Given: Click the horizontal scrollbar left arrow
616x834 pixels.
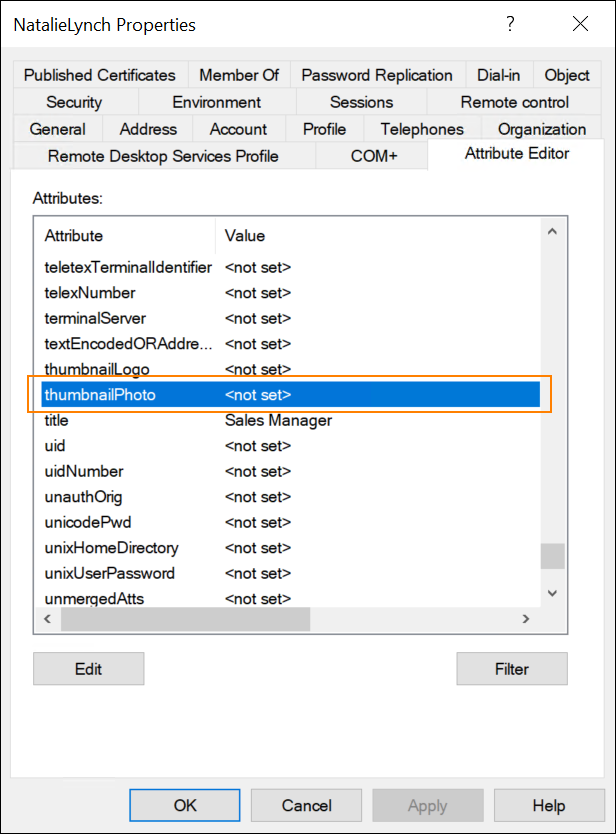Looking at the screenshot, I should coord(47,619).
